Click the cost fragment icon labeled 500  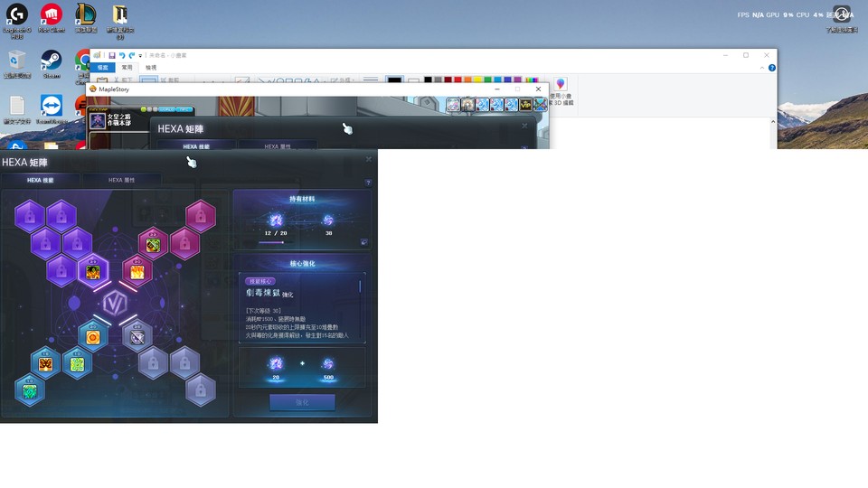(x=328, y=363)
